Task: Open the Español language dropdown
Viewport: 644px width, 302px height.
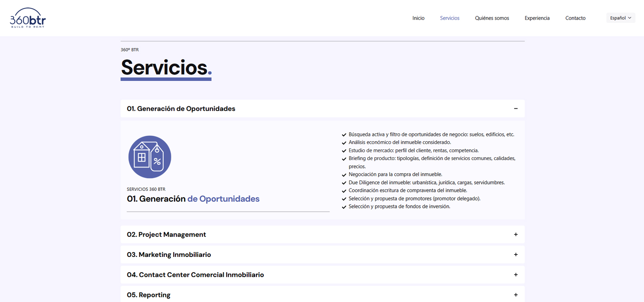Action: tap(620, 18)
